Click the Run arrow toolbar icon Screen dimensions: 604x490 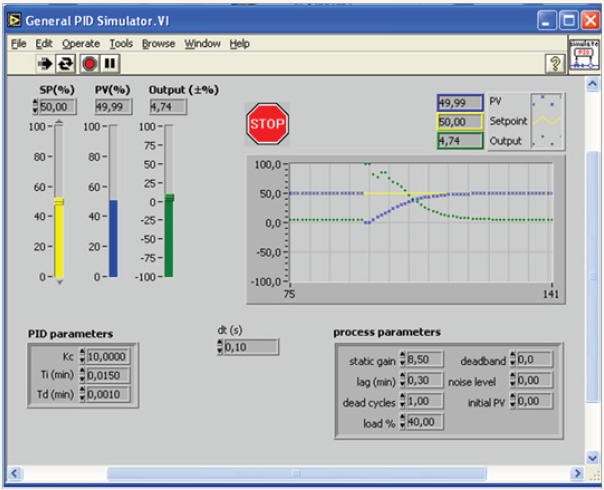click(x=45, y=63)
